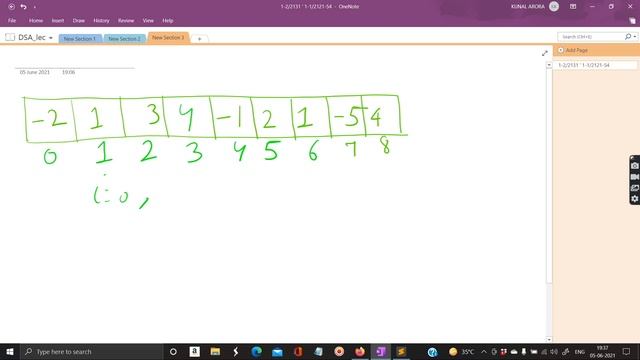
Task: Open Amazon app from taskbar
Action: (x=195, y=351)
